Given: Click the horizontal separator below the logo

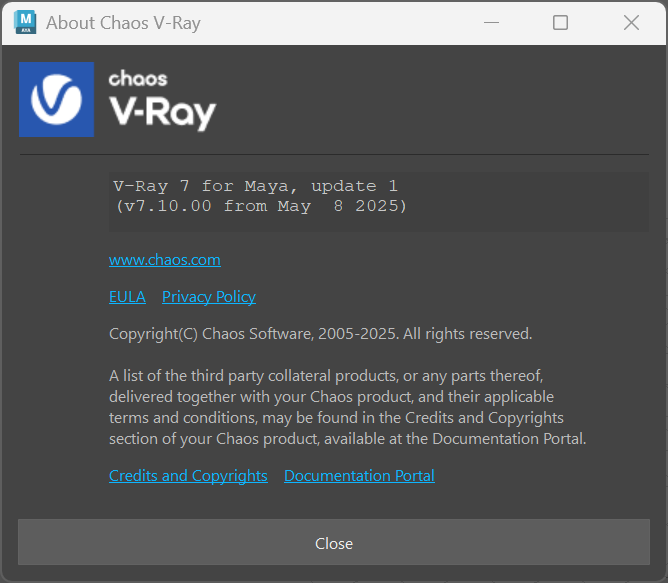Looking at the screenshot, I should [334, 154].
